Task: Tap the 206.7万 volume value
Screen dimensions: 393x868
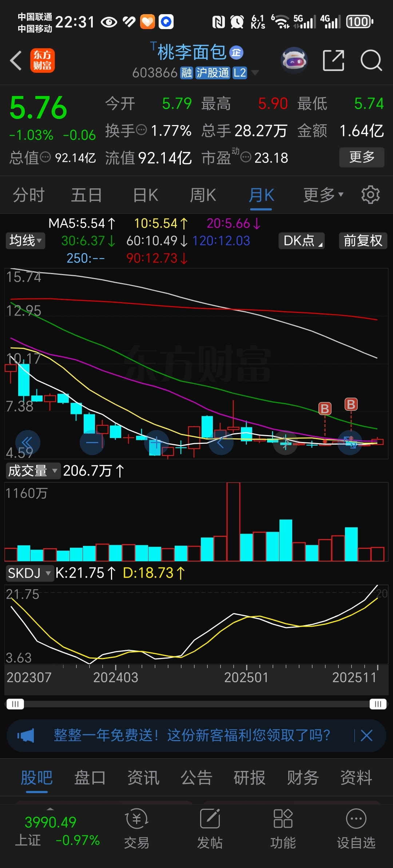Action: pyautogui.click(x=94, y=471)
